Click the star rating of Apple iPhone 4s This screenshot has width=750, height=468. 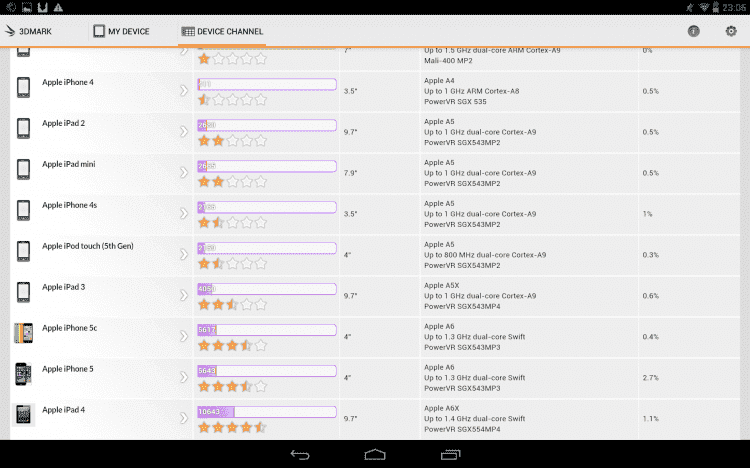click(232, 223)
